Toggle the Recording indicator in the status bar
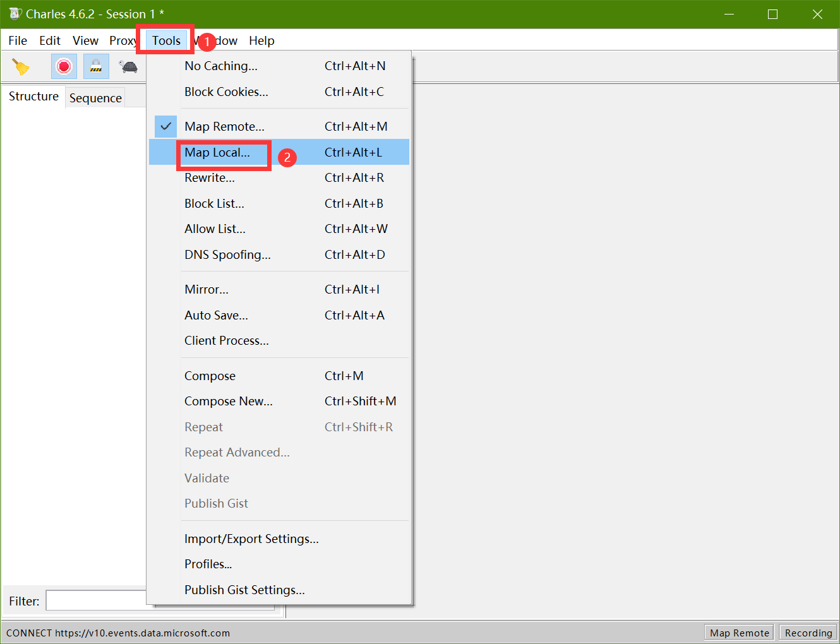 pyautogui.click(x=808, y=632)
